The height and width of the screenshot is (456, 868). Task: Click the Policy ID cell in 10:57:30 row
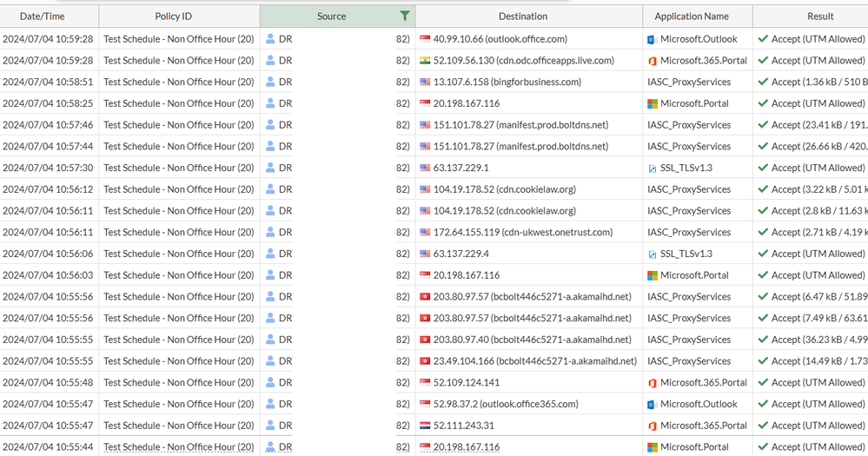[x=179, y=168]
